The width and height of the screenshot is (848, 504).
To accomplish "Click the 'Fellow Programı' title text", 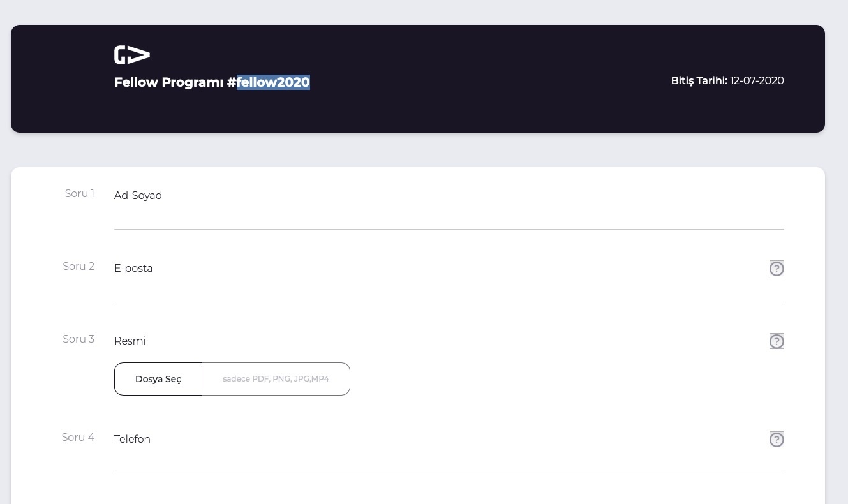I will [169, 82].
